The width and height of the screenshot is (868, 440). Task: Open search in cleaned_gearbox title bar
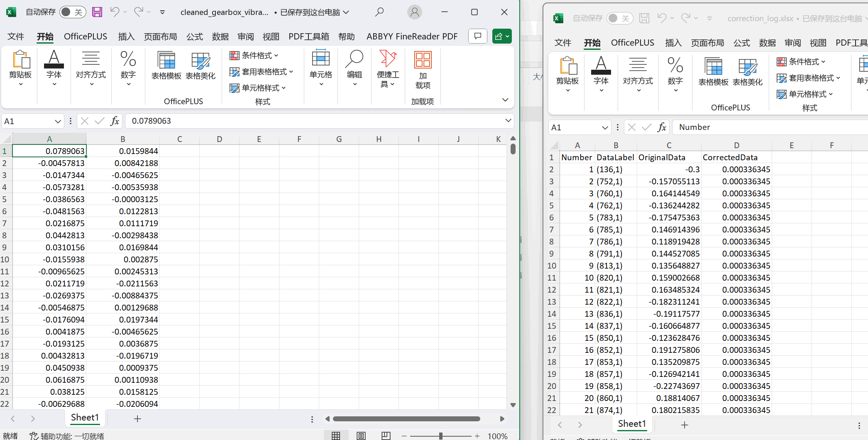click(379, 12)
